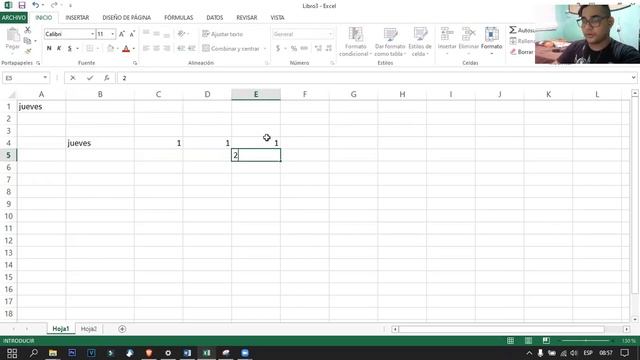Increase indent
The image size is (640, 360).
coord(191,49)
